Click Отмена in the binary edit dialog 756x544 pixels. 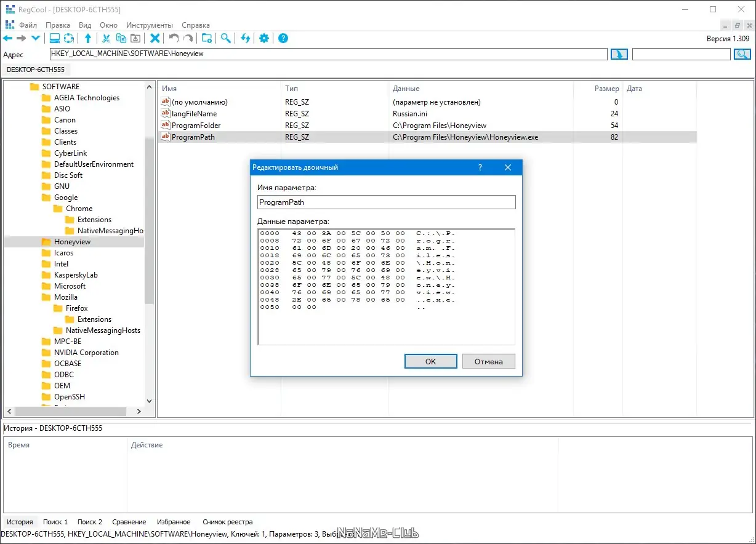pyautogui.click(x=489, y=361)
